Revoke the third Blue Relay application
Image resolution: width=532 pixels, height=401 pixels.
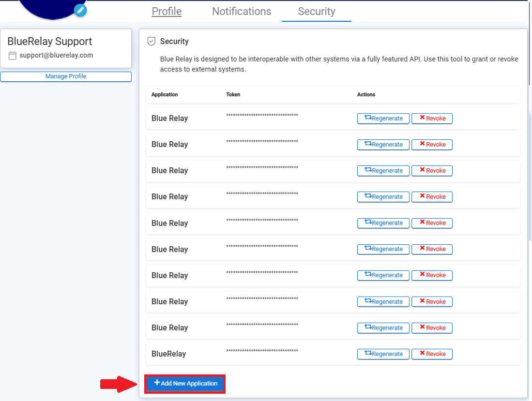coord(432,170)
